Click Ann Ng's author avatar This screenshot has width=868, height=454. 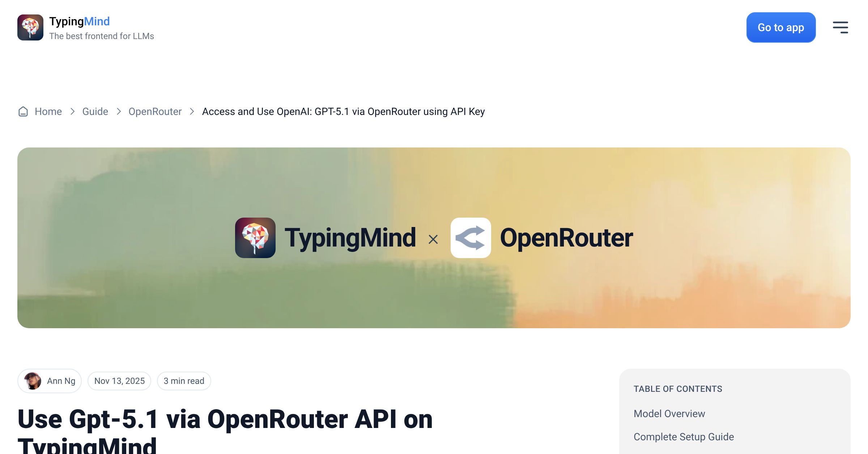(x=33, y=381)
